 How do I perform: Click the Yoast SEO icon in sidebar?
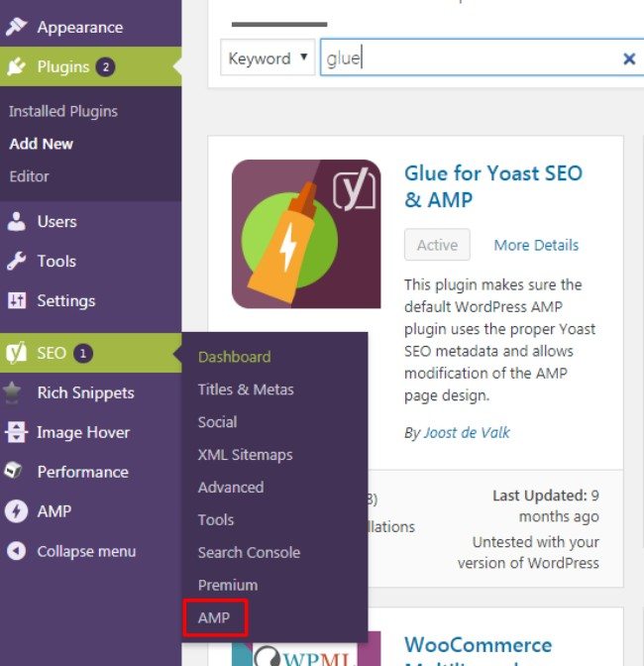coord(17,353)
